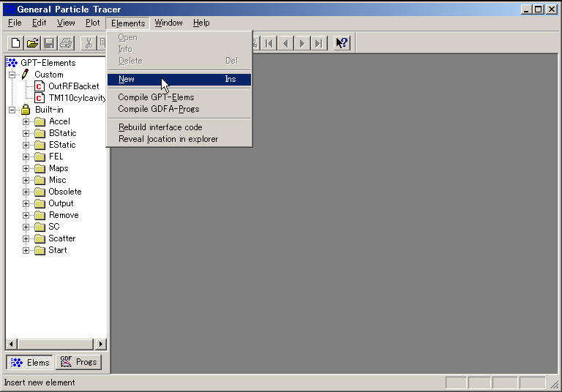Click the FEL folder icon
Image resolution: width=562 pixels, height=392 pixels.
coord(40,157)
